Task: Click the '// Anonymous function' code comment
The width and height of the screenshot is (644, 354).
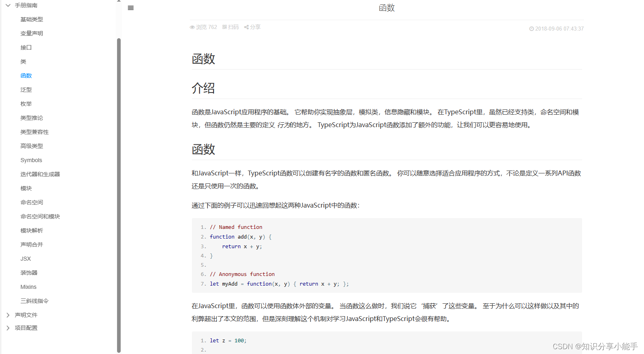Action: click(242, 274)
